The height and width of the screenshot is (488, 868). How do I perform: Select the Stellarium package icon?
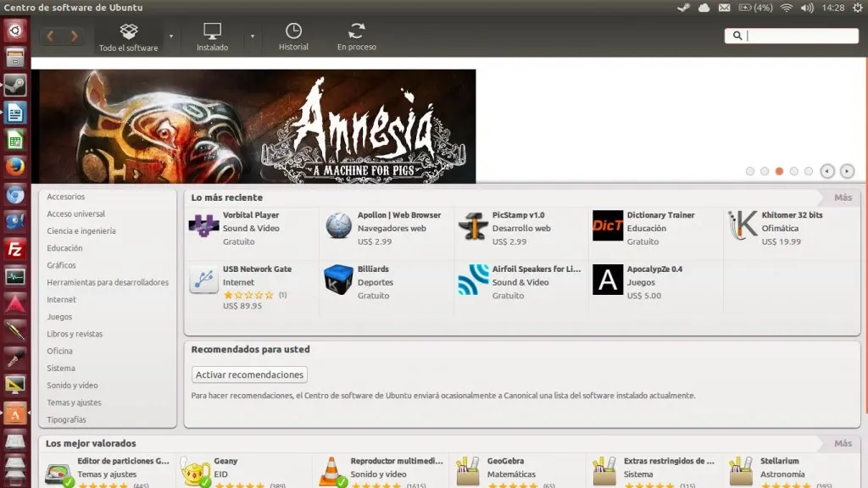tap(741, 473)
